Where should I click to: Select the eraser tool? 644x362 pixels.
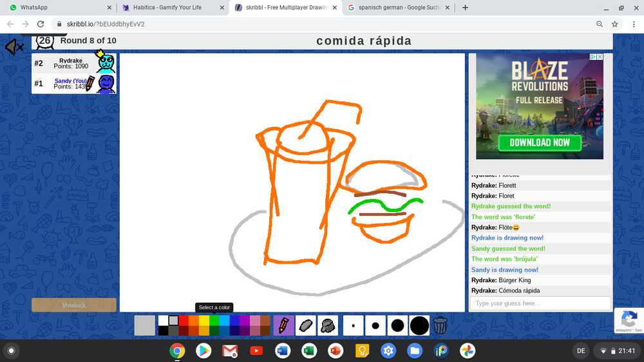tap(305, 325)
